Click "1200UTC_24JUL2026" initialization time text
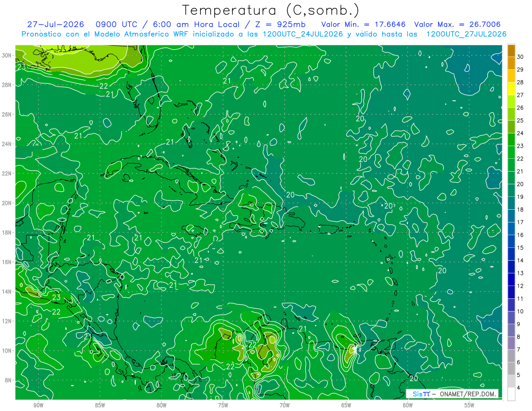 pyautogui.click(x=303, y=34)
